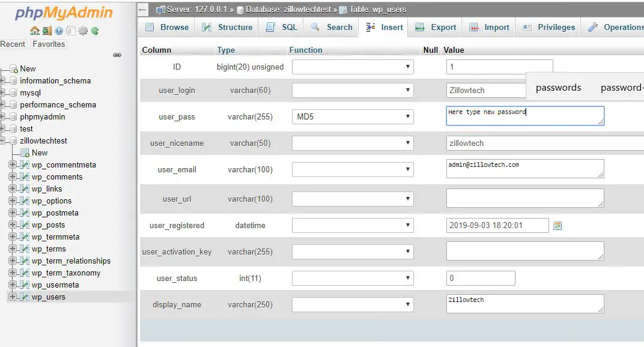Click the user_email value field

point(525,169)
